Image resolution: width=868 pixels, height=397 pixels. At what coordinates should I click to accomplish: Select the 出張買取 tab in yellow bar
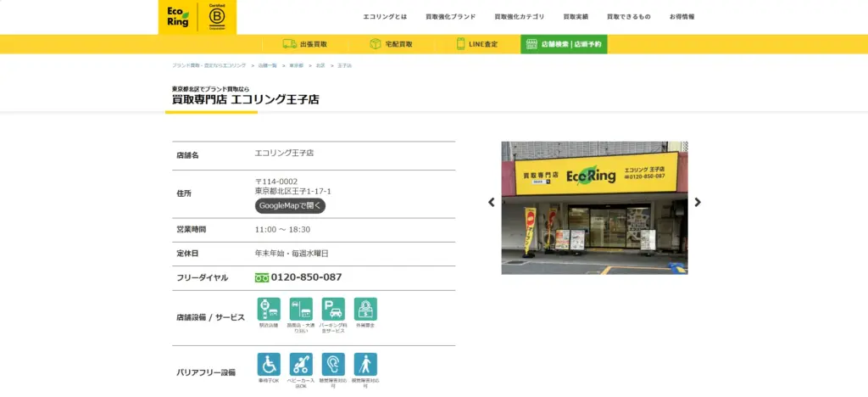pyautogui.click(x=304, y=44)
